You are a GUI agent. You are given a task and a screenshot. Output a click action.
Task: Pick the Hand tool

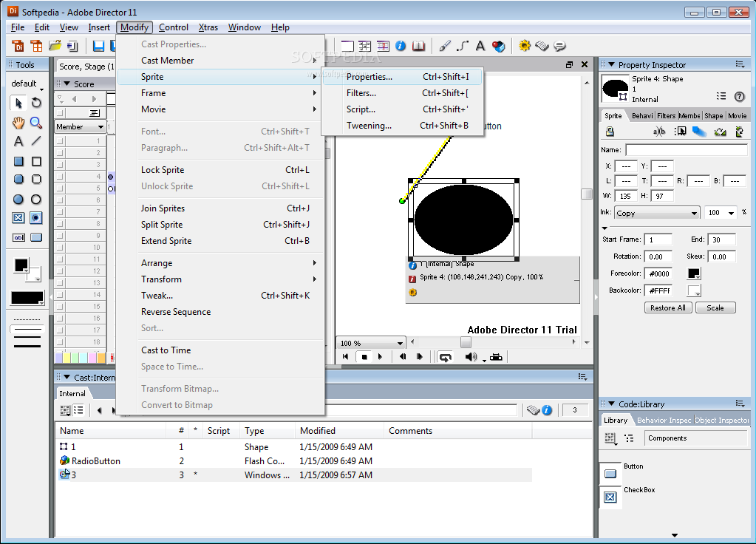(x=18, y=123)
